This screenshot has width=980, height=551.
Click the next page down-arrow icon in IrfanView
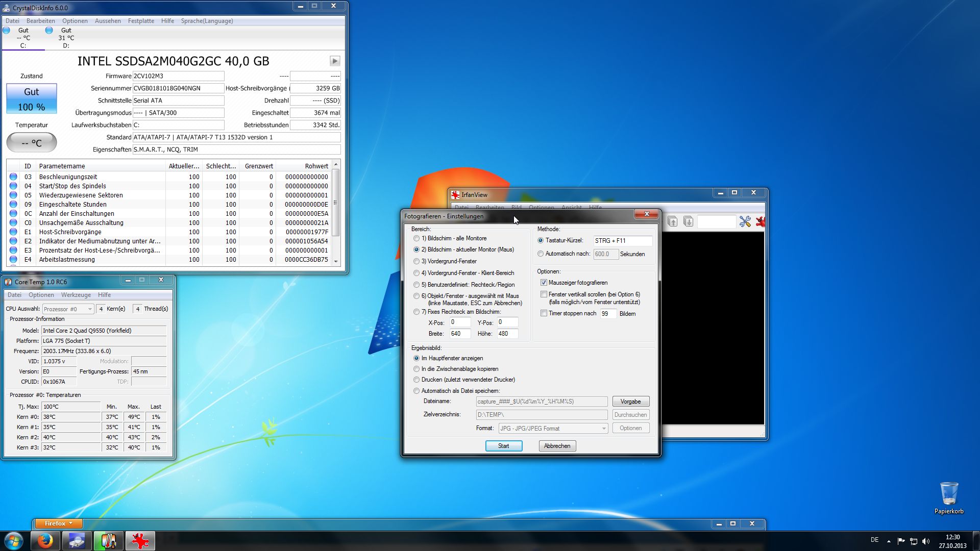[x=688, y=221]
